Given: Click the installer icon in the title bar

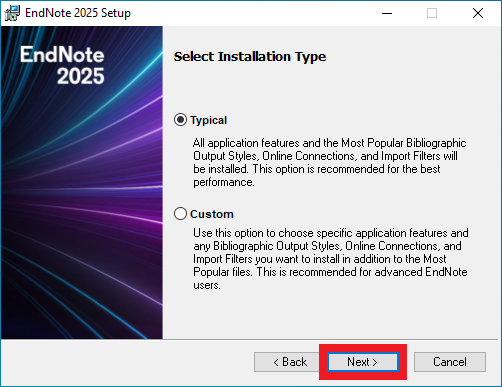Looking at the screenshot, I should [12, 13].
